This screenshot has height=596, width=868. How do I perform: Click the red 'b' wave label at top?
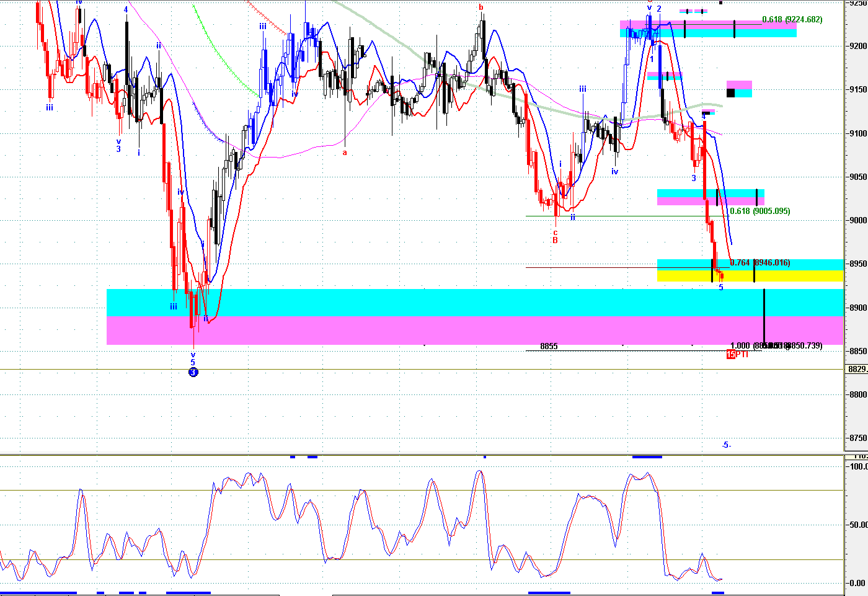coord(481,7)
